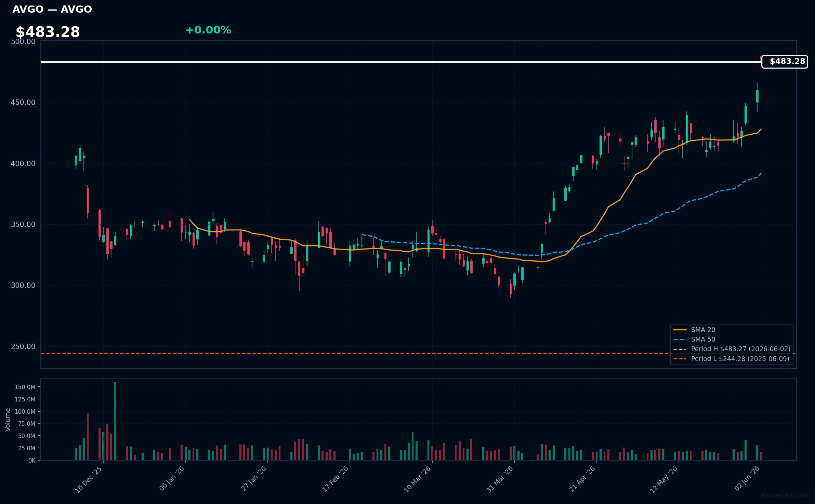
Task: Select the 300.00 price axis label
Action: [x=23, y=286]
